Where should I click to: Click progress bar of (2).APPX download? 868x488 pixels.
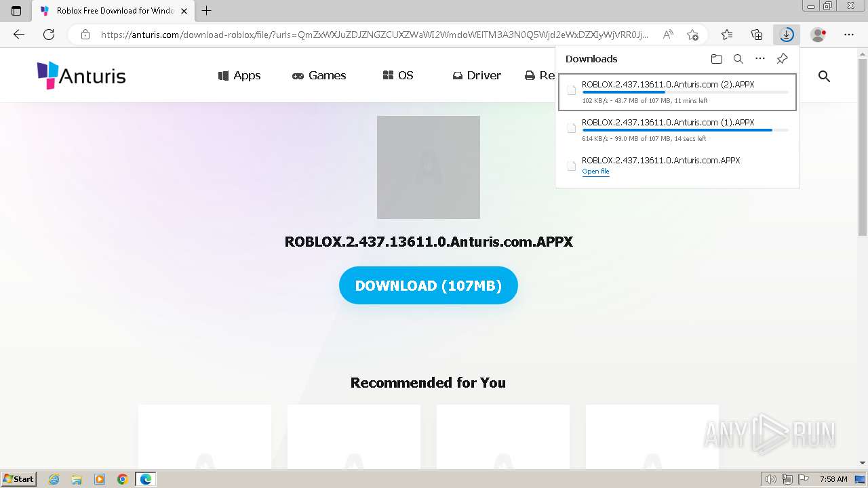click(685, 92)
